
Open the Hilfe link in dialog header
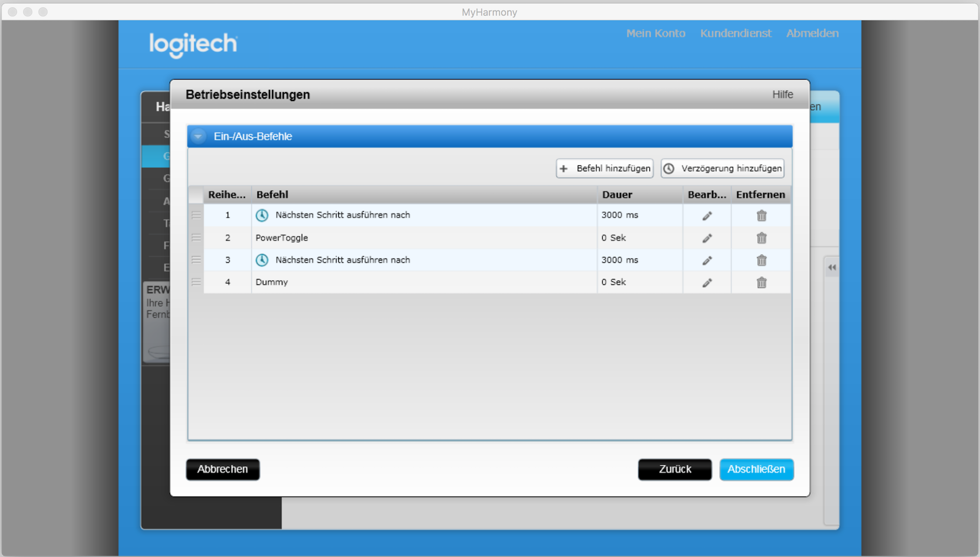[782, 95]
